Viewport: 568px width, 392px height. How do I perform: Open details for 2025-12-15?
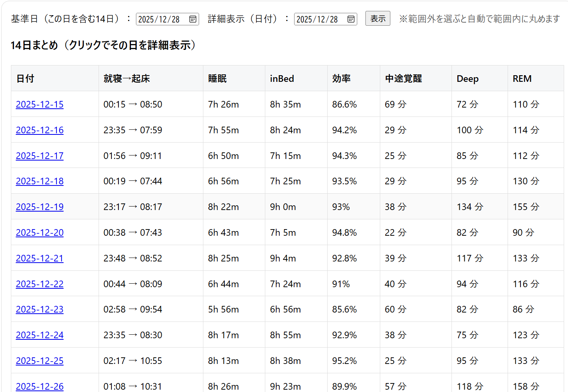click(40, 104)
